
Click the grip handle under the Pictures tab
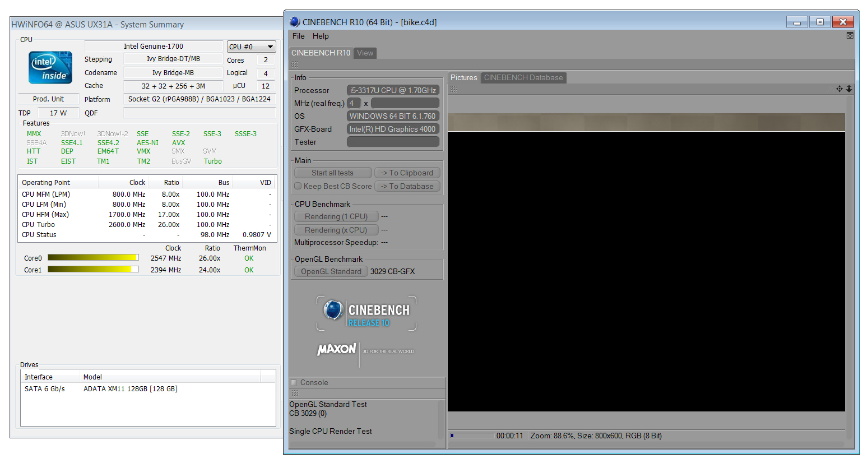coord(454,89)
